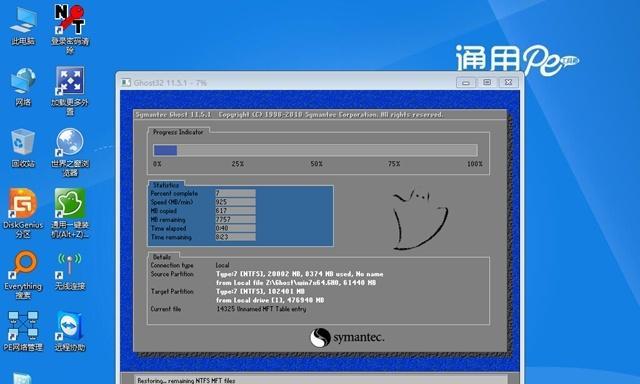Viewport: 640px width, 384px height.
Task: Close the Ghost32 window
Action: 508,82
